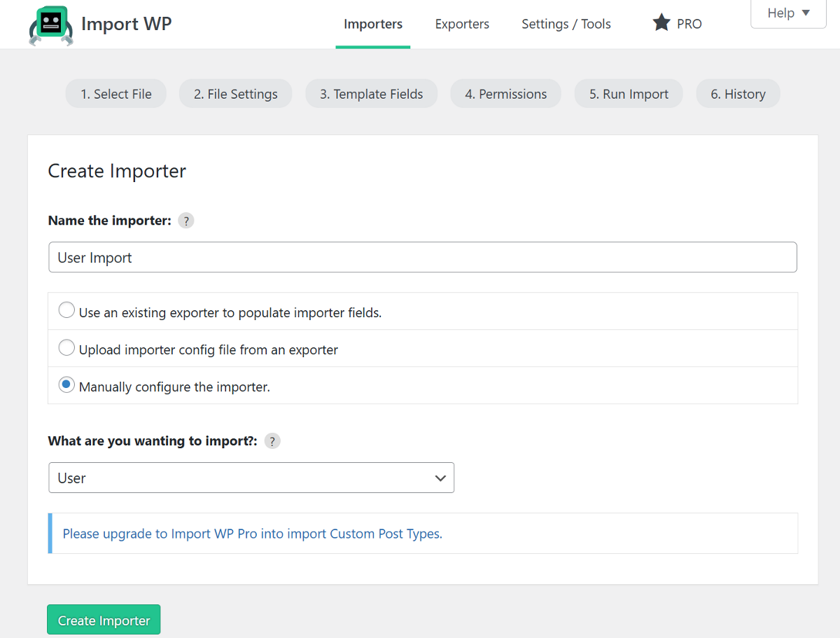
Task: Open the import type dropdown showing 'User'
Action: coord(251,478)
